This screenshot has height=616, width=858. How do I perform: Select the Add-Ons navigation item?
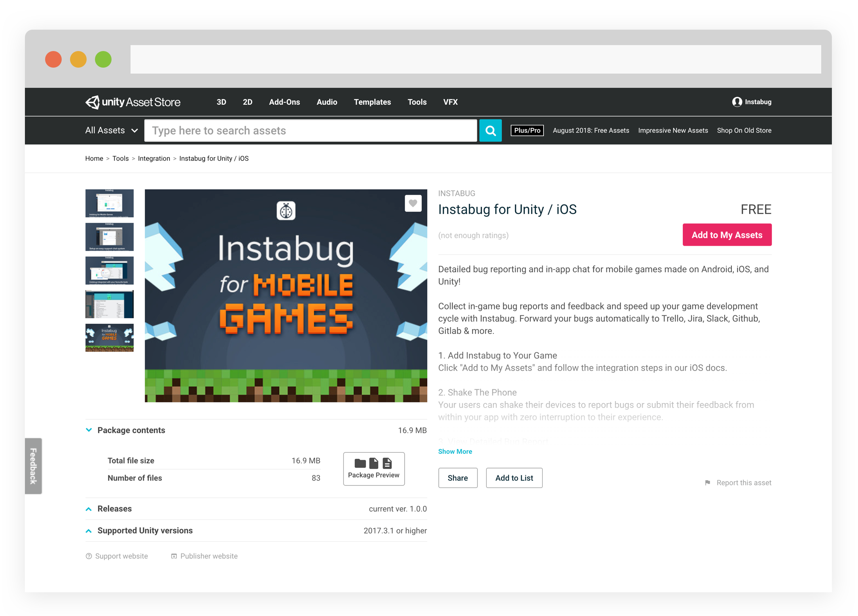pyautogui.click(x=284, y=102)
